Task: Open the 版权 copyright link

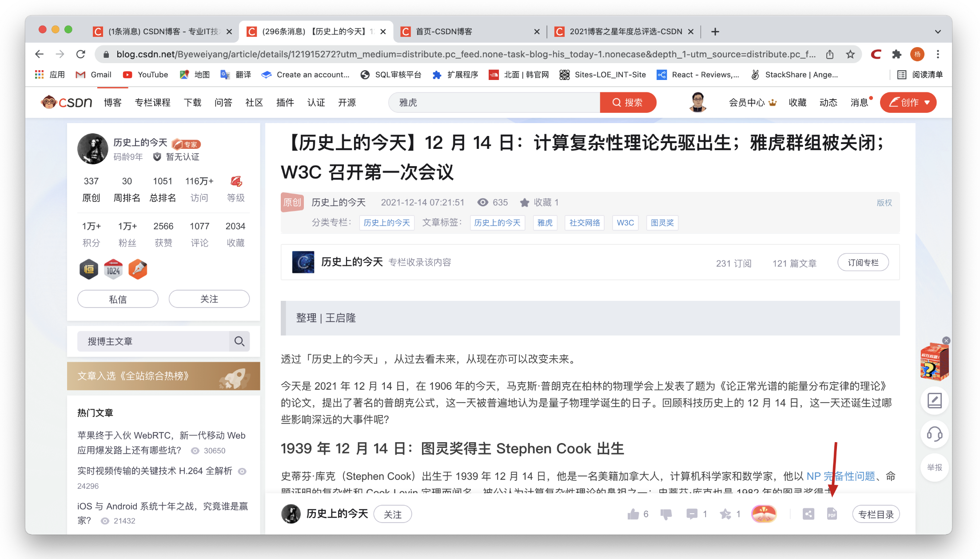Action: [x=884, y=203]
